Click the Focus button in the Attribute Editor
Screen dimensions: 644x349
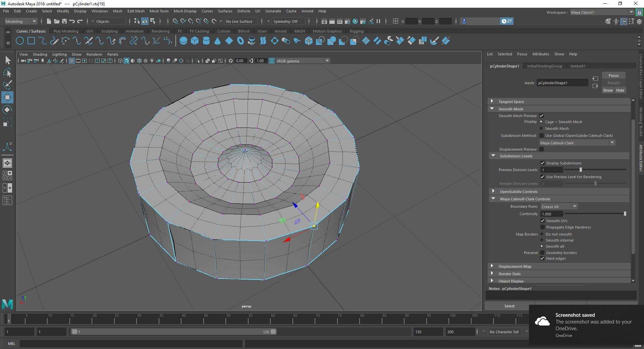pos(613,75)
